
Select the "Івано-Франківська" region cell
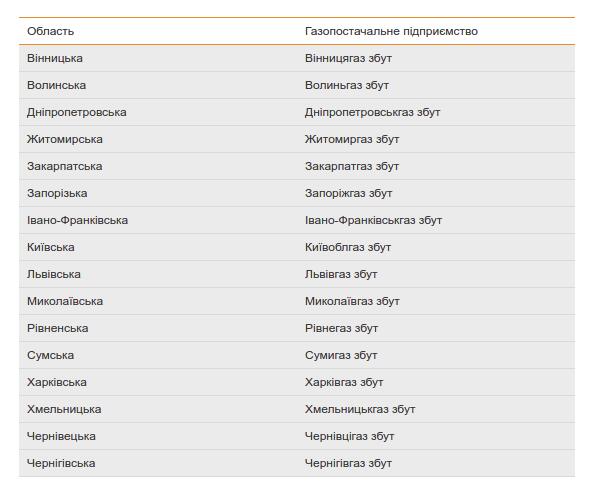pyautogui.click(x=78, y=220)
